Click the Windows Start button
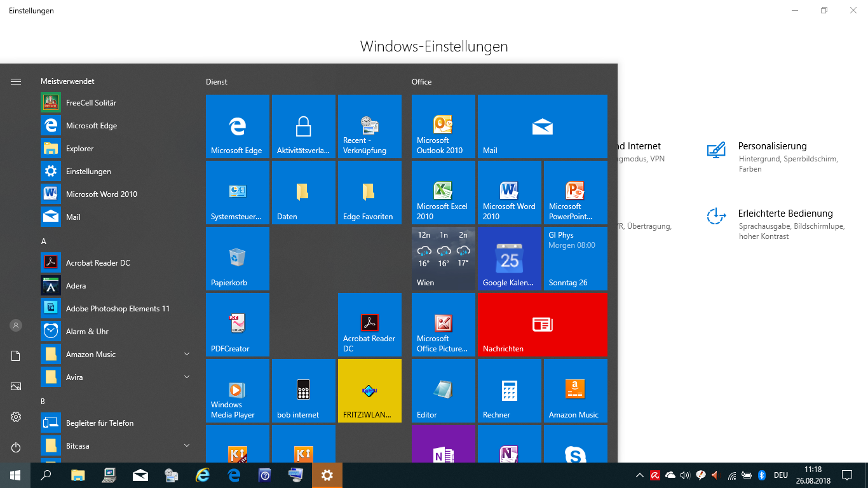 pyautogui.click(x=15, y=475)
